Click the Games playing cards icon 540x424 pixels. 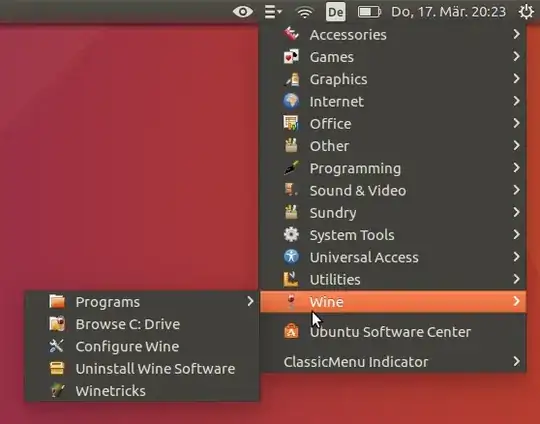coord(291,56)
